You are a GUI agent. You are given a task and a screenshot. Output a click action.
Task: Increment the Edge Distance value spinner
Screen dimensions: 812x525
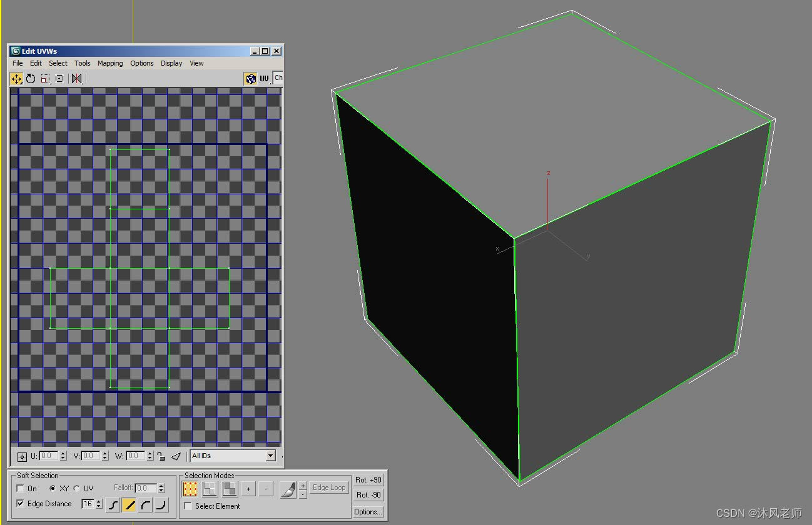pyautogui.click(x=98, y=501)
